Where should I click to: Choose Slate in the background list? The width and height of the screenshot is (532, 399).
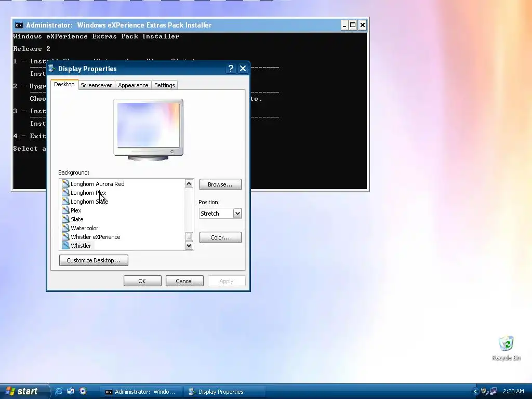pyautogui.click(x=77, y=219)
